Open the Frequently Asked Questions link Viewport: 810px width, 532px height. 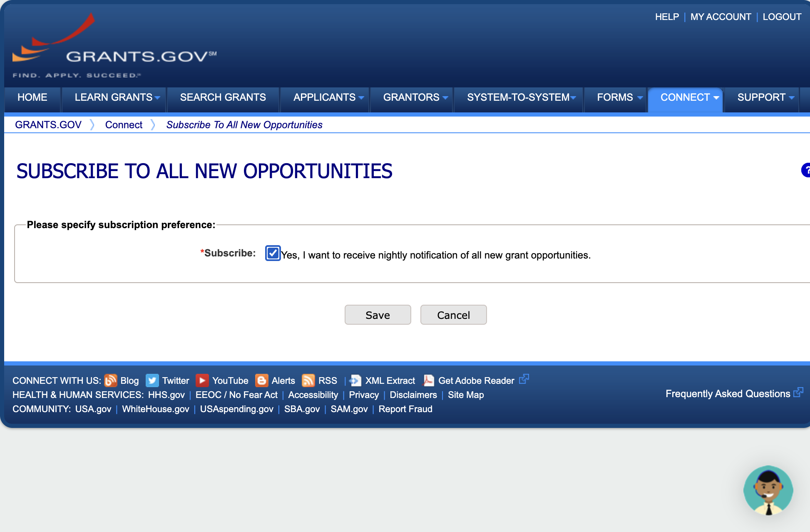[728, 394]
